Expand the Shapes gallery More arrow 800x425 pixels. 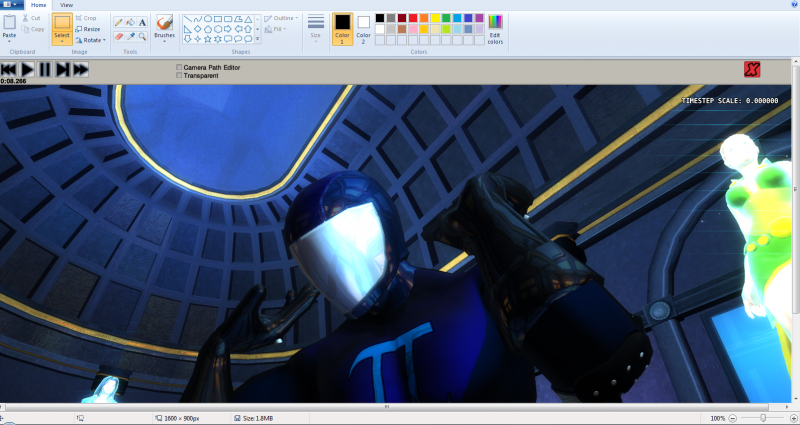click(x=258, y=39)
